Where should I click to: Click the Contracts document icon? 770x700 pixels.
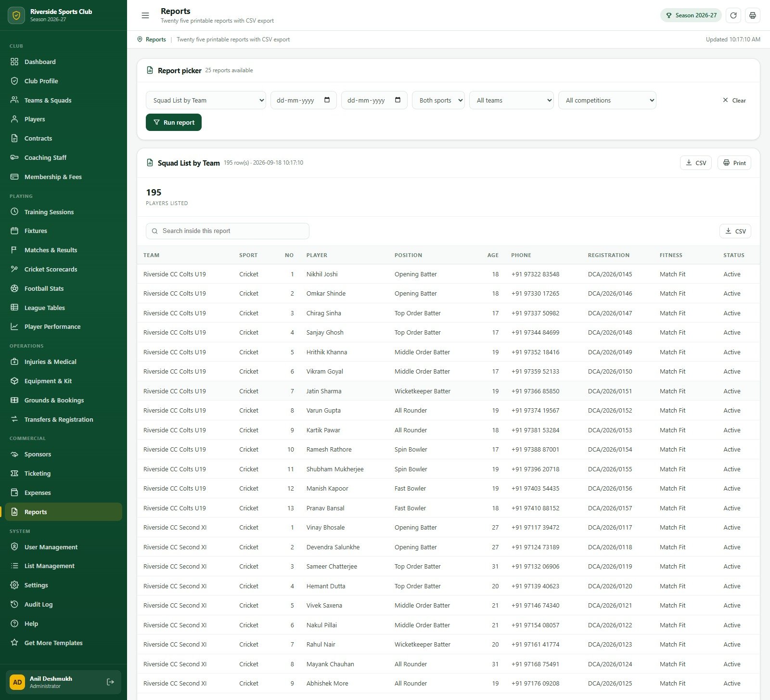[x=14, y=138]
